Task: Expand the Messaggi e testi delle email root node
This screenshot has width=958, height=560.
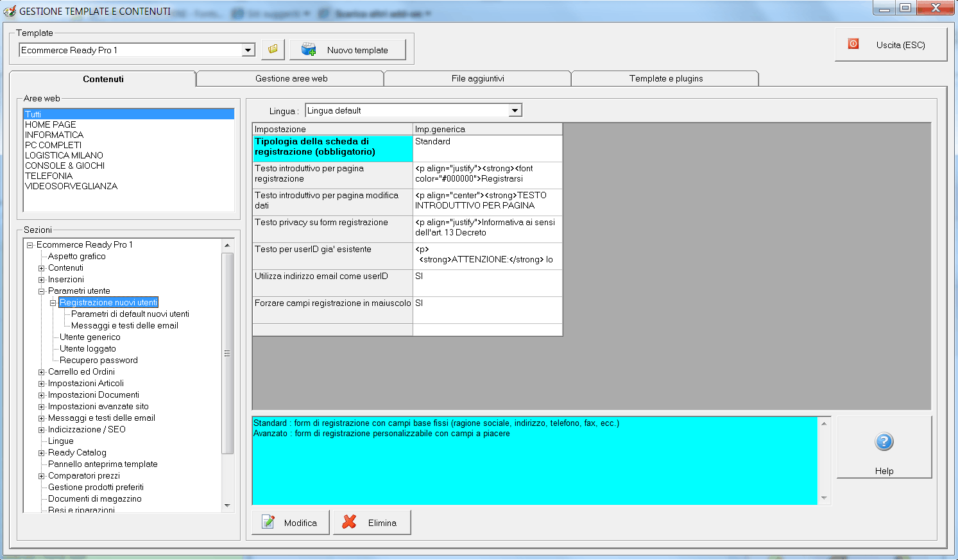Action: pos(41,418)
